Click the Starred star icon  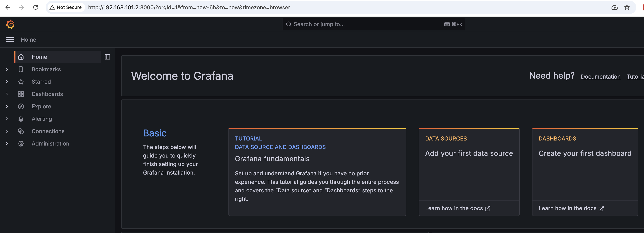(x=21, y=82)
